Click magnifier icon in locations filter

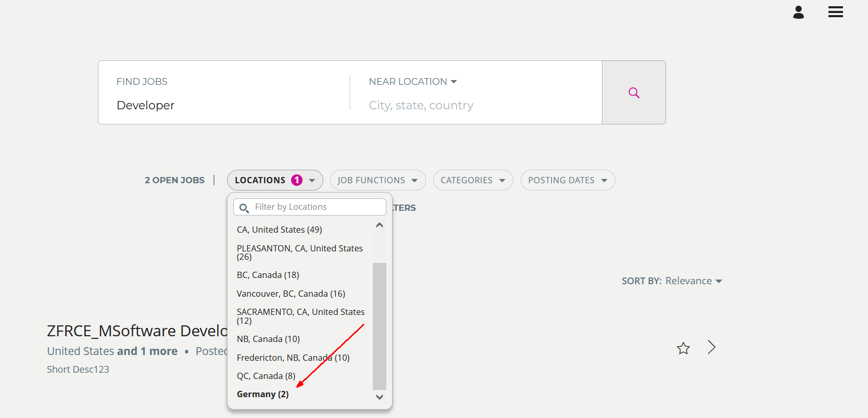[x=244, y=208]
